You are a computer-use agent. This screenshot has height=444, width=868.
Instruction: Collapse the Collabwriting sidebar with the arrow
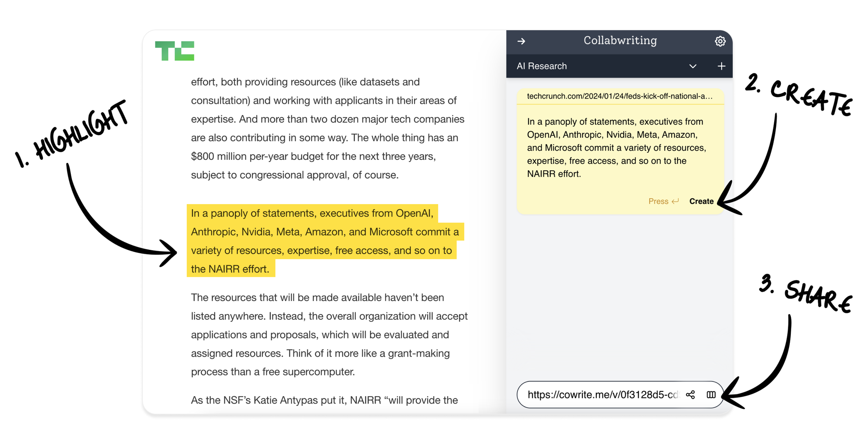(x=521, y=41)
